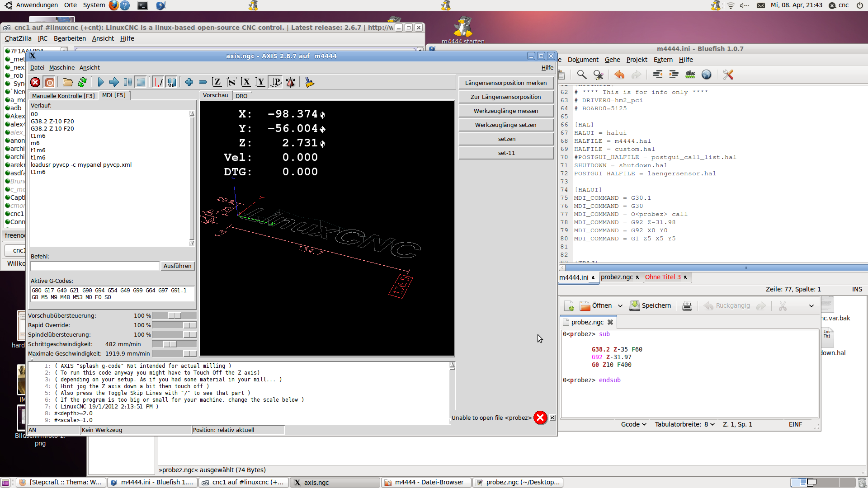Toggle machine power button
This screenshot has width=868, height=488.
click(x=50, y=82)
